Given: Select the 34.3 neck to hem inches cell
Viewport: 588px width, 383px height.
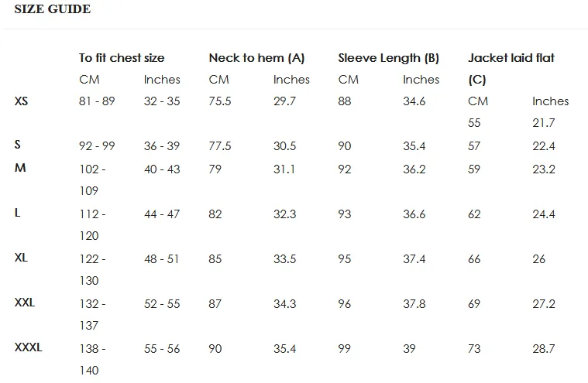Looking at the screenshot, I should point(284,304).
